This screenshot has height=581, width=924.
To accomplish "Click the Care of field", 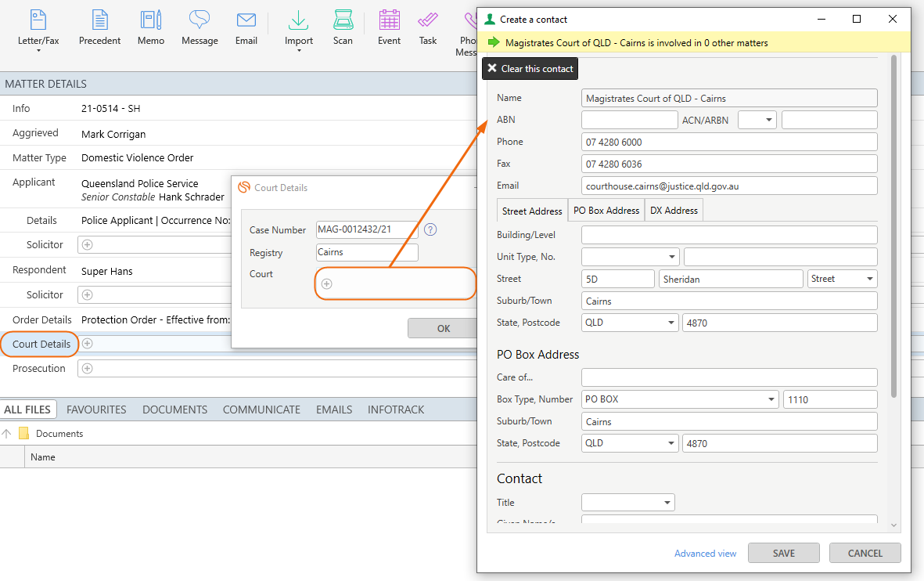I will (x=729, y=377).
